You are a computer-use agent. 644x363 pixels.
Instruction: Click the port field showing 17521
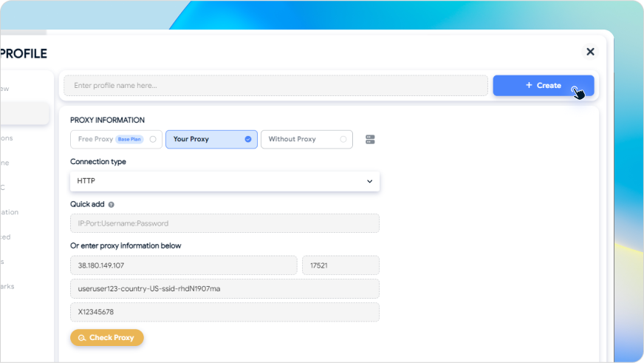[341, 265]
